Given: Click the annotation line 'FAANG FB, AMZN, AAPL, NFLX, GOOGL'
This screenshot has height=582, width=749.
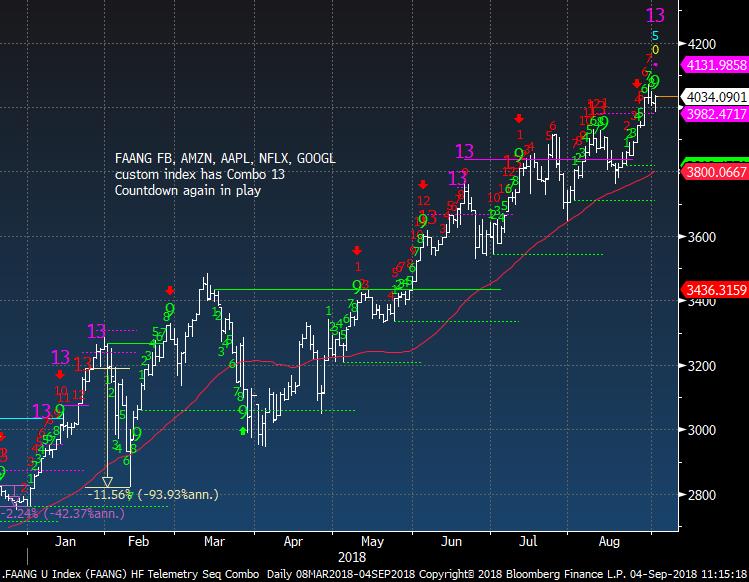Looking at the screenshot, I should (x=225, y=159).
